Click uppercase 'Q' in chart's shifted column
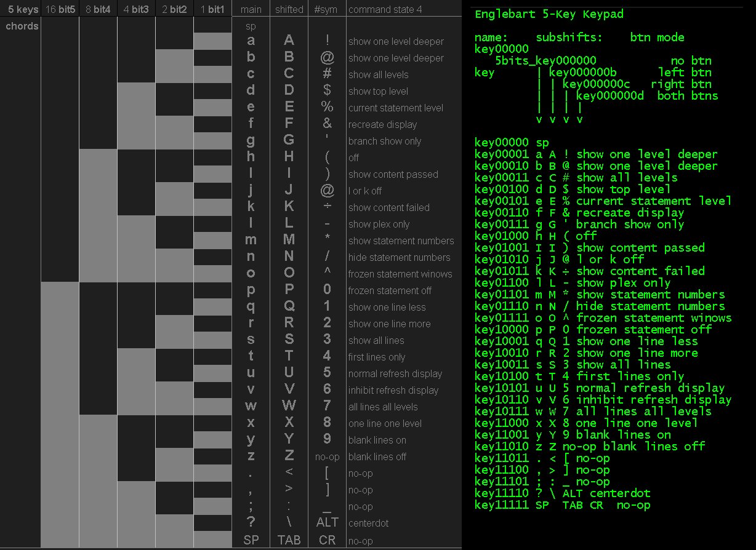 tap(289, 306)
